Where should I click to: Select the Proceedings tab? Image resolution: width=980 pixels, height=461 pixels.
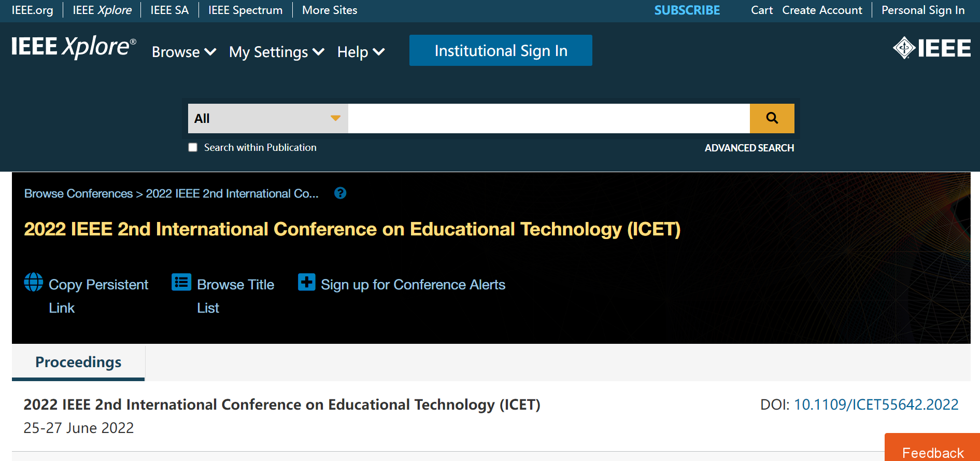(78, 362)
